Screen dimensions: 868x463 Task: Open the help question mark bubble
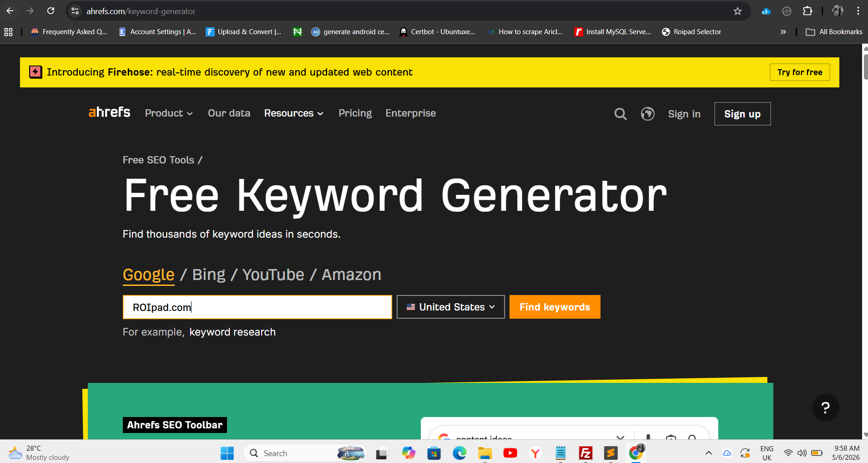pyautogui.click(x=826, y=407)
